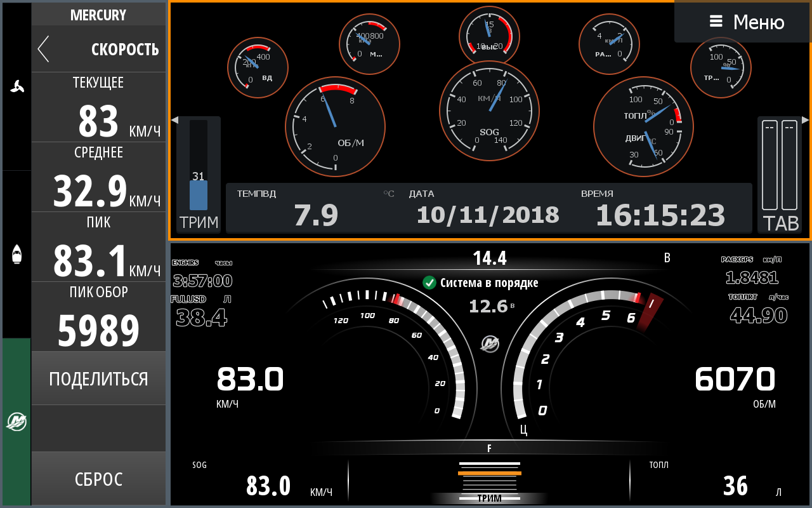This screenshot has height=508, width=812.
Task: Select the large SOG speed gauge
Action: pos(489,111)
